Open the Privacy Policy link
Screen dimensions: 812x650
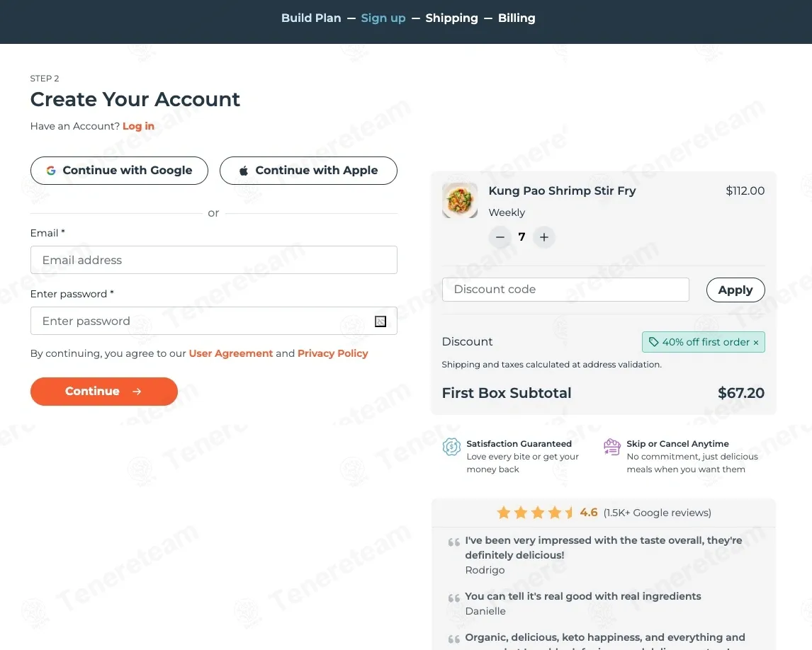click(332, 353)
